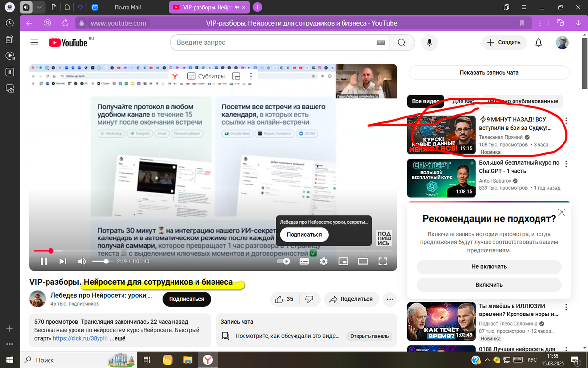Image resolution: width=588 pixels, height=368 pixels.
Task: Click the magnifier search button
Action: coord(402,43)
